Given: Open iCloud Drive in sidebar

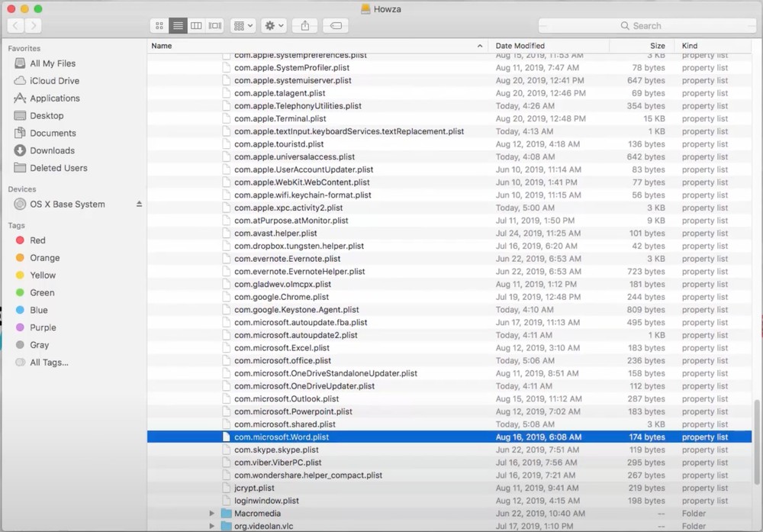Looking at the screenshot, I should (54, 81).
